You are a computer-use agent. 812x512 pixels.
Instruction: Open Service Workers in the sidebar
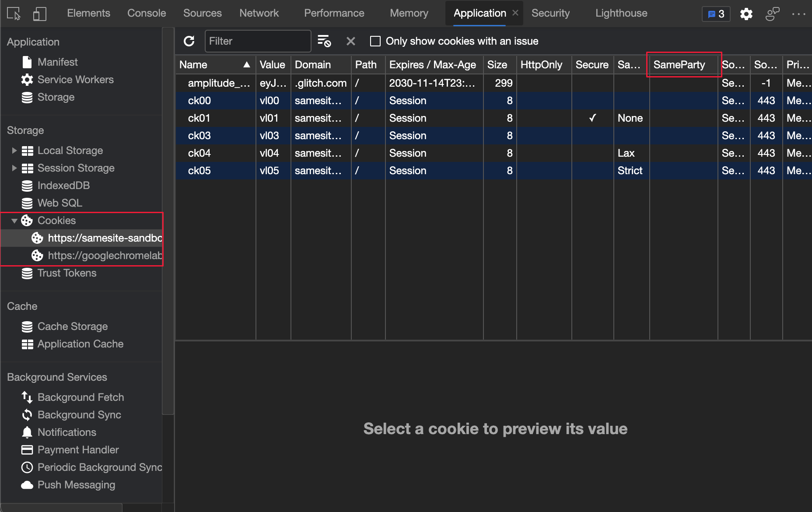[x=75, y=79]
